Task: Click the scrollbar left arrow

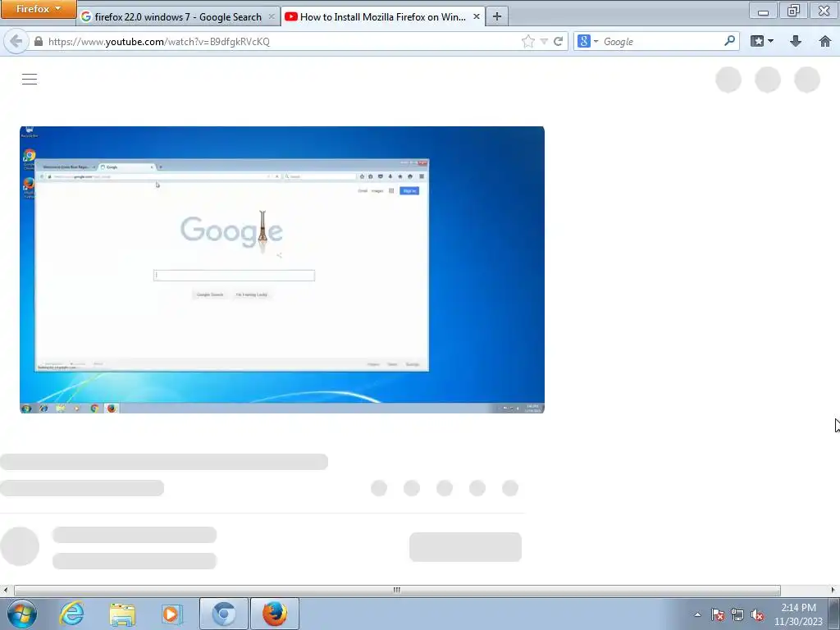Action: coord(6,590)
